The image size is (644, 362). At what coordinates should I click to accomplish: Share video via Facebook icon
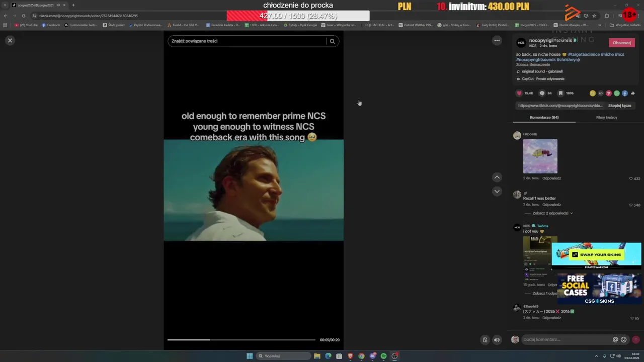pos(624,93)
